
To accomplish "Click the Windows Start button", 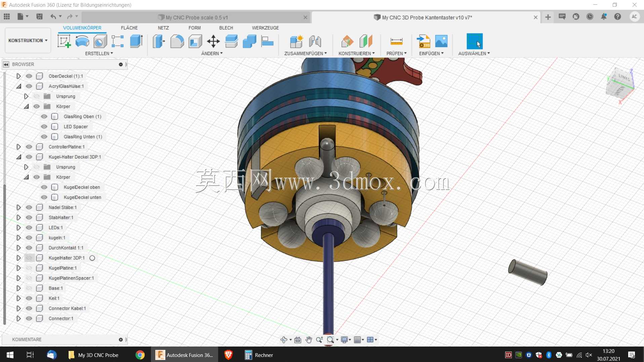I will [10, 355].
